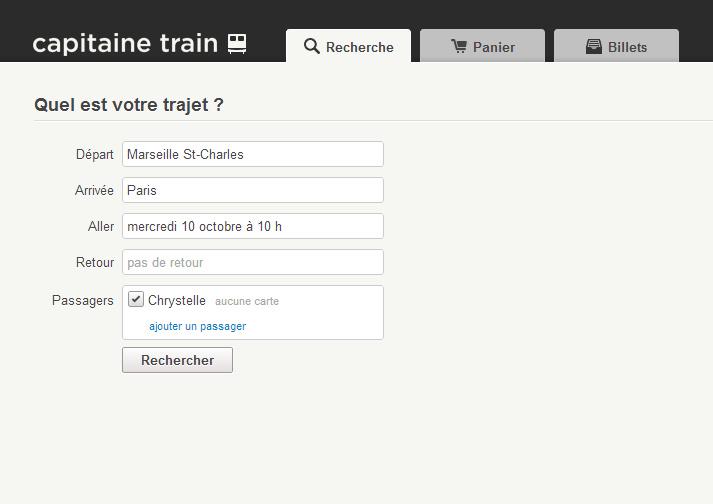Click 'aucune carte' next to Chrystelle
This screenshot has width=713, height=504.
(247, 301)
